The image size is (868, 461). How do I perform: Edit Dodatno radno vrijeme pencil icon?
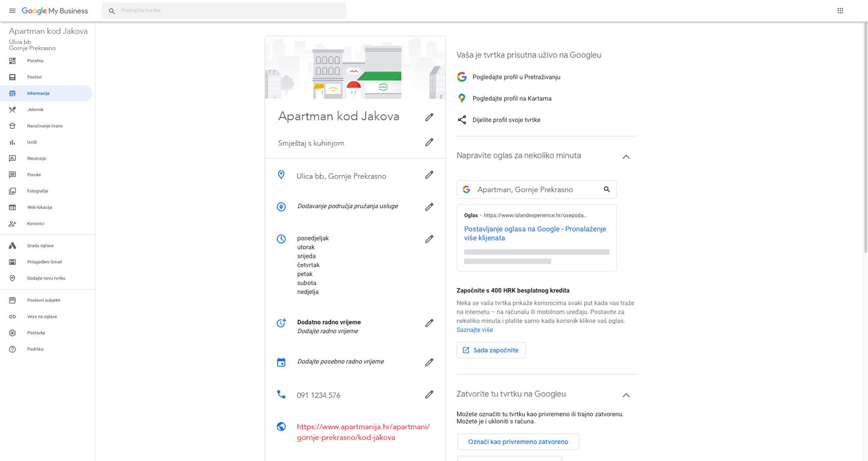coord(429,323)
